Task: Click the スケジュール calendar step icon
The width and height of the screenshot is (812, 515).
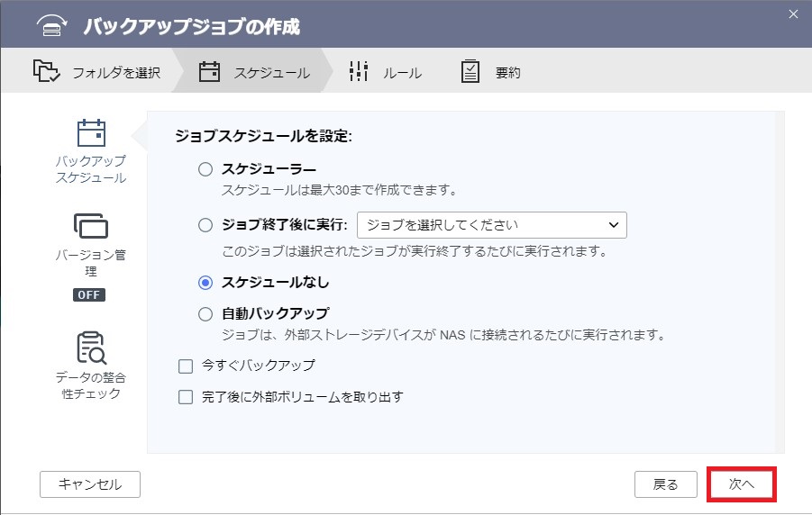Action: (x=209, y=71)
